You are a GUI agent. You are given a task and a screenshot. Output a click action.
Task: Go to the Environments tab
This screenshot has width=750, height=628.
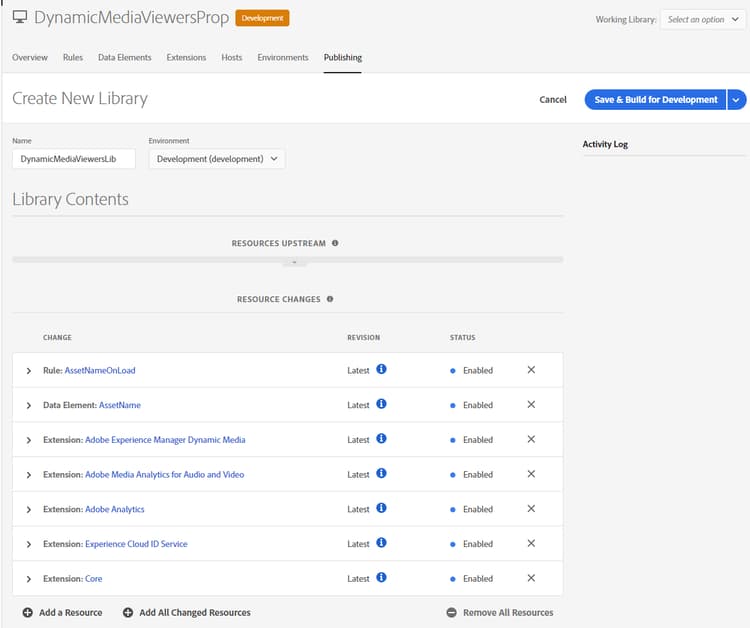(283, 57)
